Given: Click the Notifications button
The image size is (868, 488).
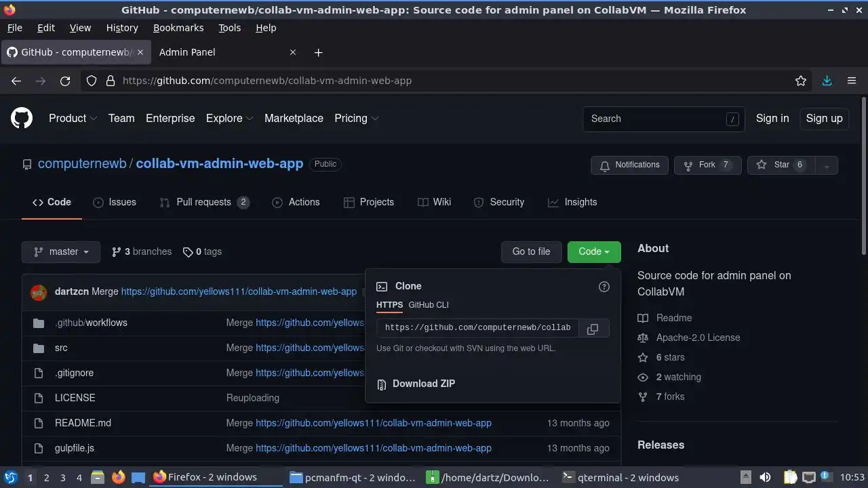Looking at the screenshot, I should click(x=629, y=165).
